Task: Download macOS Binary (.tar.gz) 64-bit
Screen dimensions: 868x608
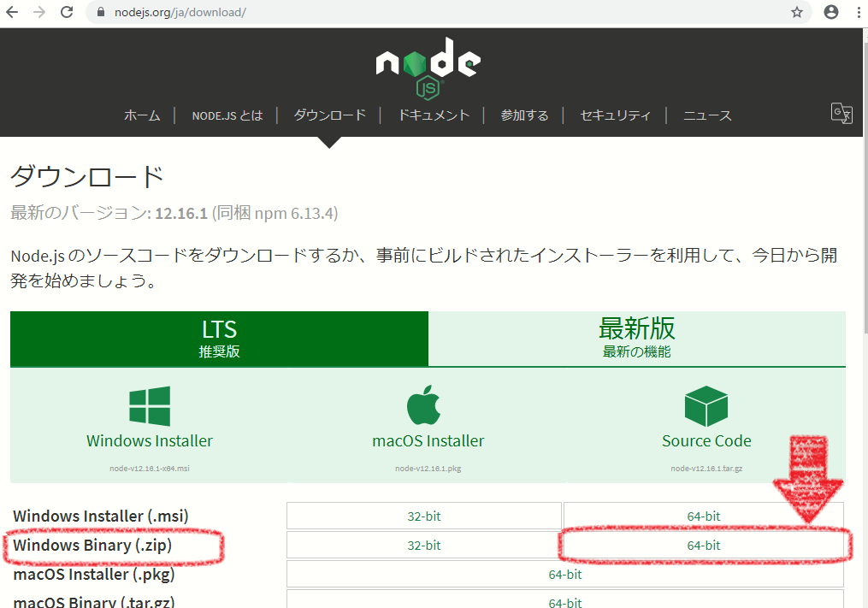Action: (565, 600)
